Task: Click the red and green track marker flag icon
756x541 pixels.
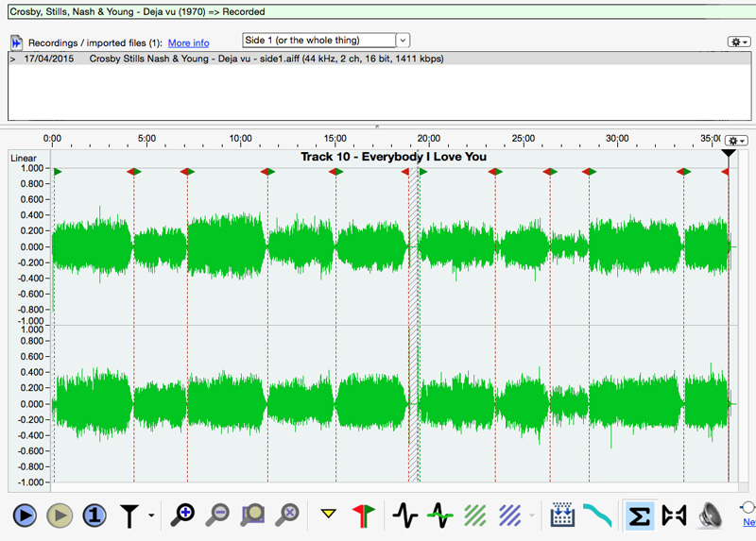Action: click(x=364, y=516)
